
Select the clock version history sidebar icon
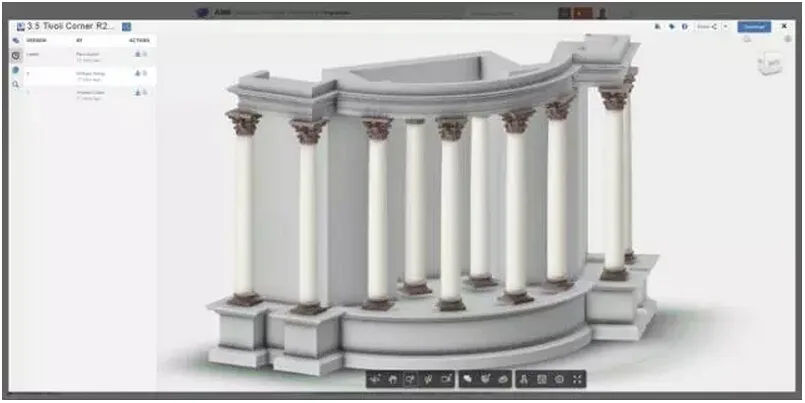pos(16,55)
